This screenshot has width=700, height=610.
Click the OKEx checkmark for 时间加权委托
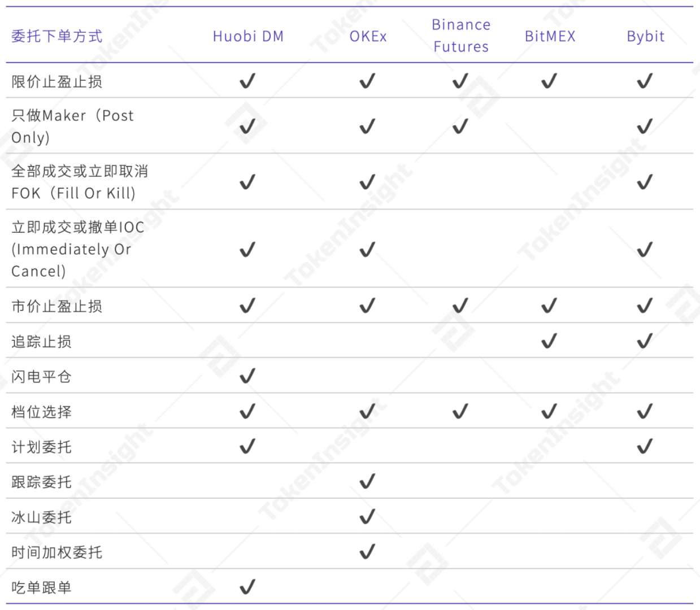[x=367, y=552]
